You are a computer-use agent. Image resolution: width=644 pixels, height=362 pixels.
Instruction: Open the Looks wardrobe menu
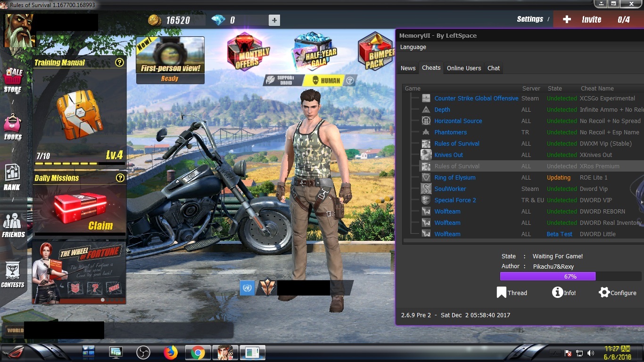coord(13,127)
